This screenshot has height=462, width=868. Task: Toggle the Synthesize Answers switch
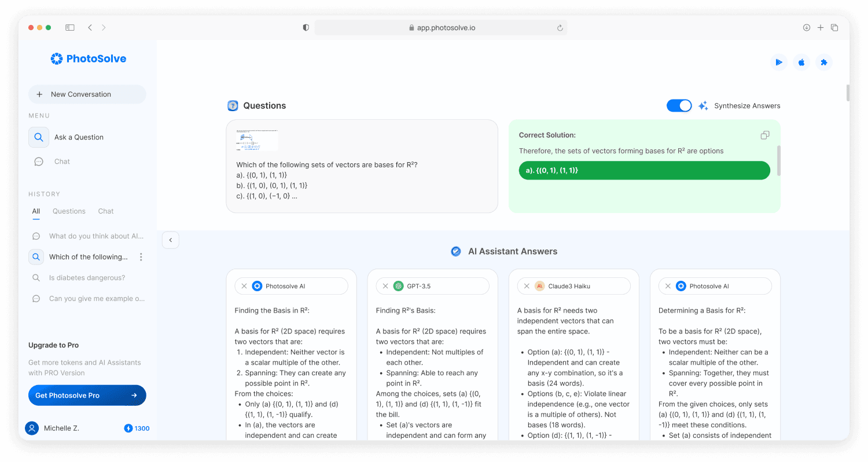[679, 105]
